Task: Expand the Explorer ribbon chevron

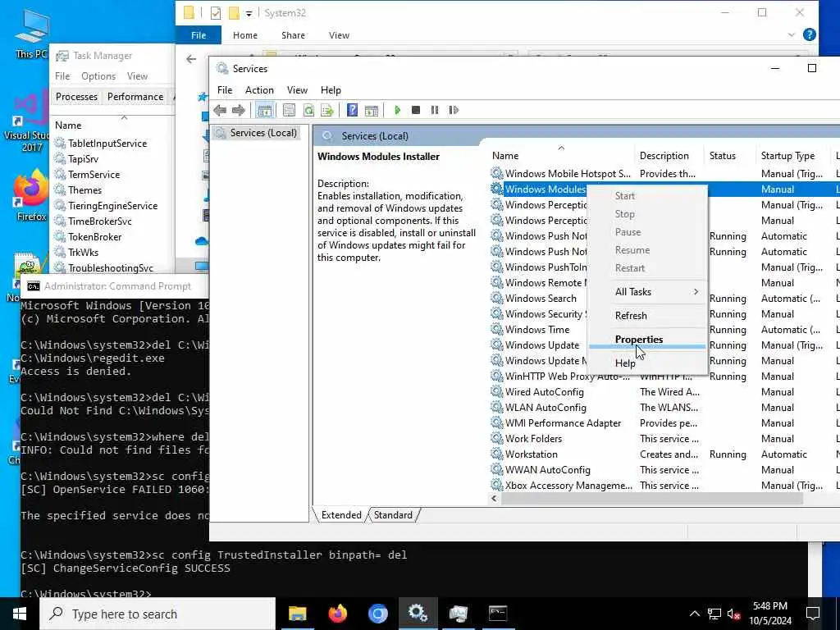Action: [x=792, y=34]
